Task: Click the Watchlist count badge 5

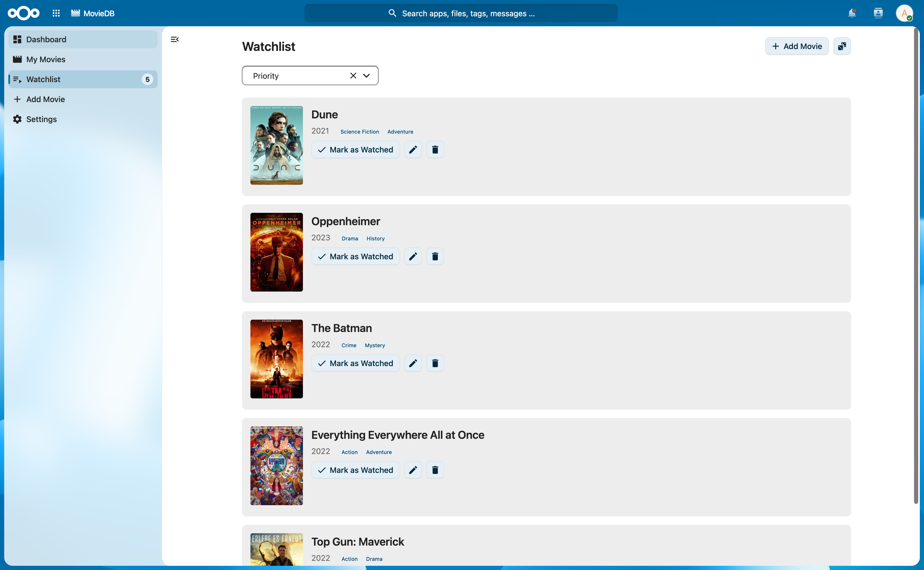Action: pos(148,79)
